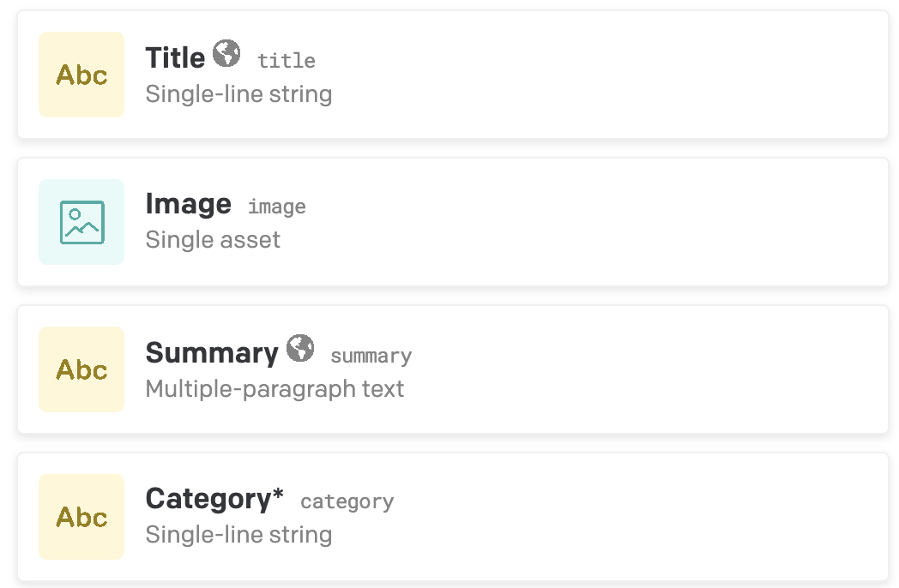Click the 'Multiple-paragraph text' description
This screenshot has height=588, width=899.
[275, 389]
